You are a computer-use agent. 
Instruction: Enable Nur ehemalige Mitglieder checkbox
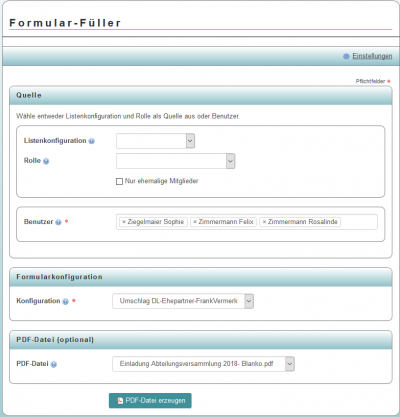point(119,181)
